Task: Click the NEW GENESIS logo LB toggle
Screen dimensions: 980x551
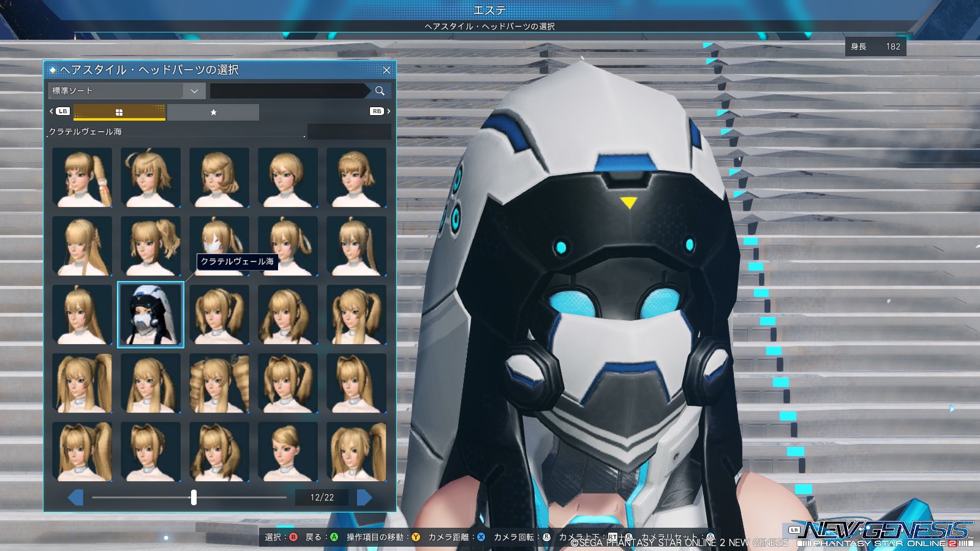Action: pos(794,530)
